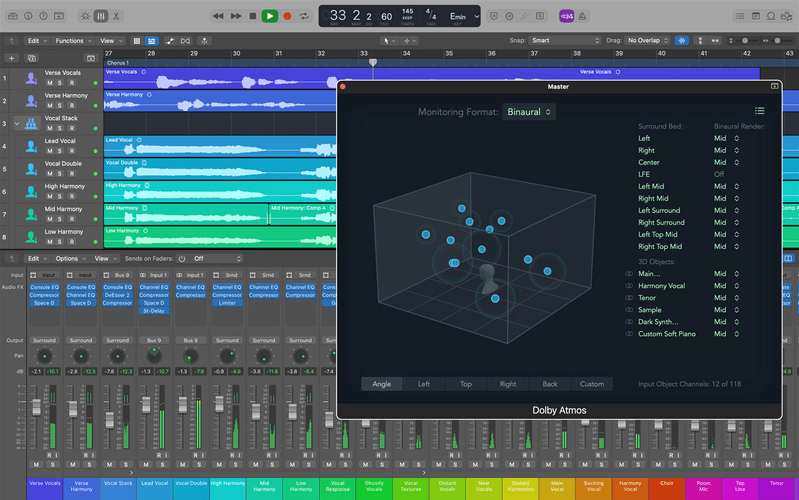Image resolution: width=799 pixels, height=500 pixels.
Task: Click the purple count-in 1234 button
Action: click(566, 16)
